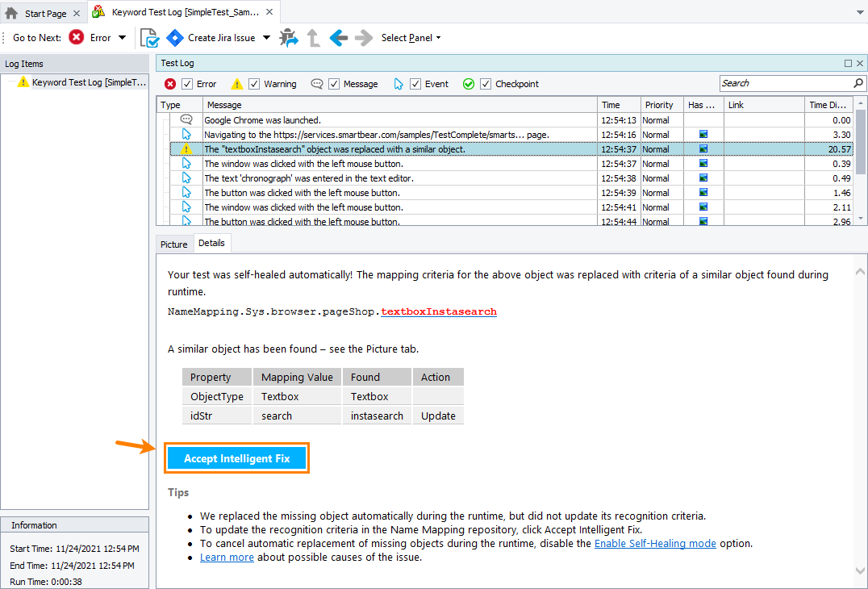Click the log summary clipboard-check toolbar icon
868x589 pixels.
click(149, 38)
